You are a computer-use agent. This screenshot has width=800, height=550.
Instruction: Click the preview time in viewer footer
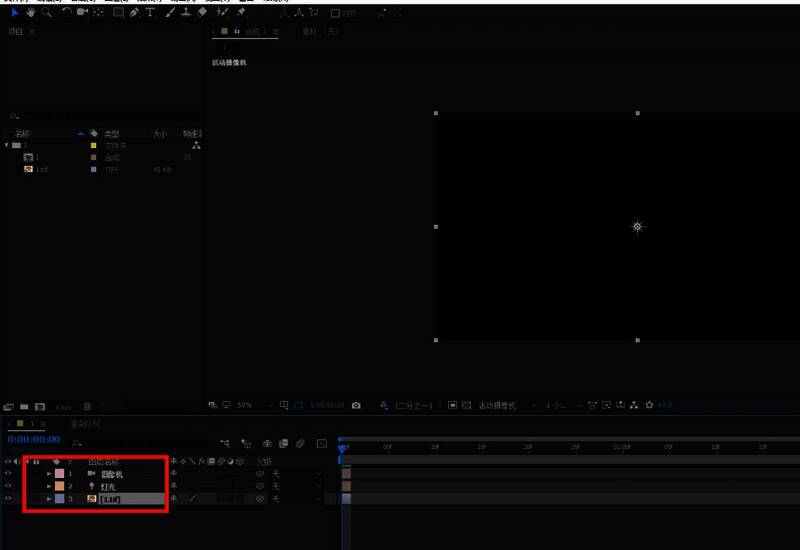pos(327,405)
